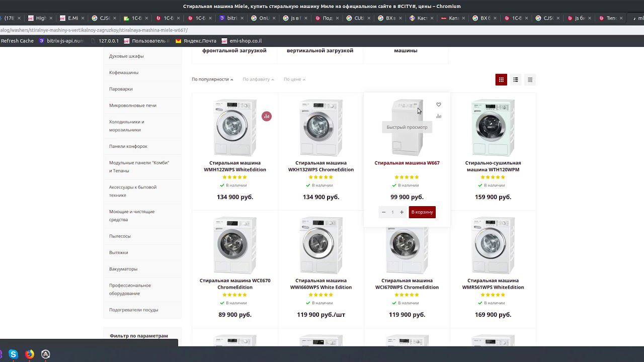The width and height of the screenshot is (644, 362).
Task: Switch to the Типс browser tab
Action: tap(611, 18)
